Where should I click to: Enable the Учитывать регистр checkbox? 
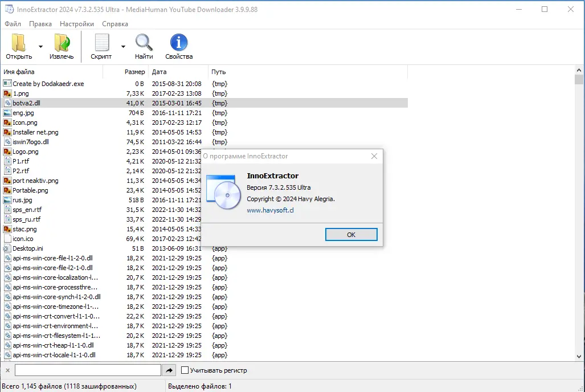(185, 370)
